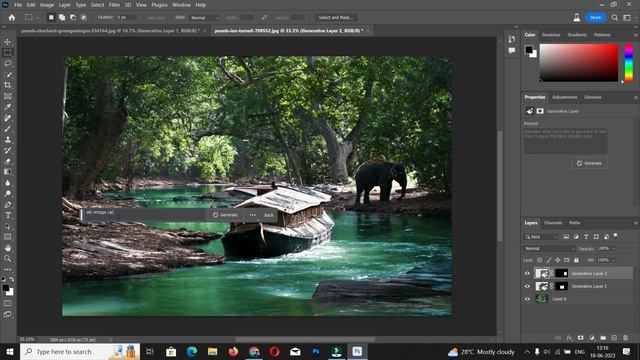Open the Fill value dropdown arrow
This screenshot has height=360, width=640.
(x=613, y=260)
